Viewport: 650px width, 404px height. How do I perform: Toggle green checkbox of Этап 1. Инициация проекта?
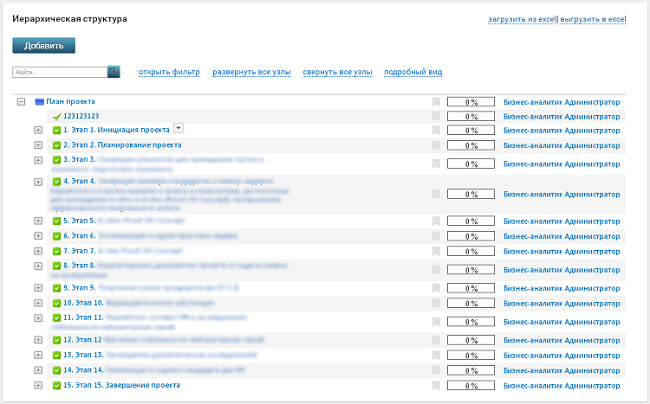[x=57, y=131]
